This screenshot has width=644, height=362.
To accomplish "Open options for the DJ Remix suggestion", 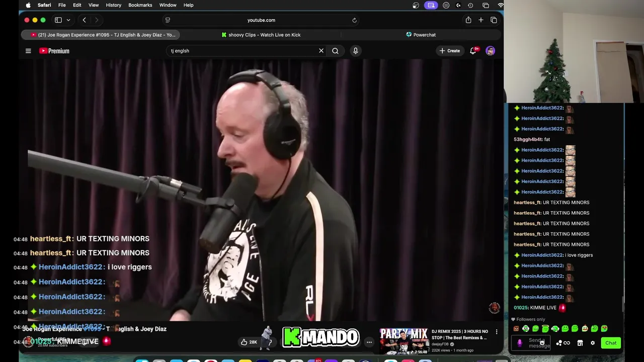I will [497, 332].
